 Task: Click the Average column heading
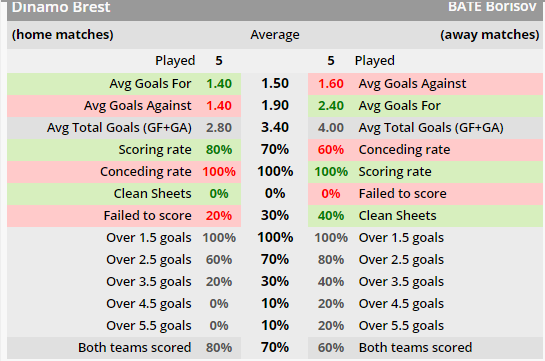pyautogui.click(x=275, y=35)
